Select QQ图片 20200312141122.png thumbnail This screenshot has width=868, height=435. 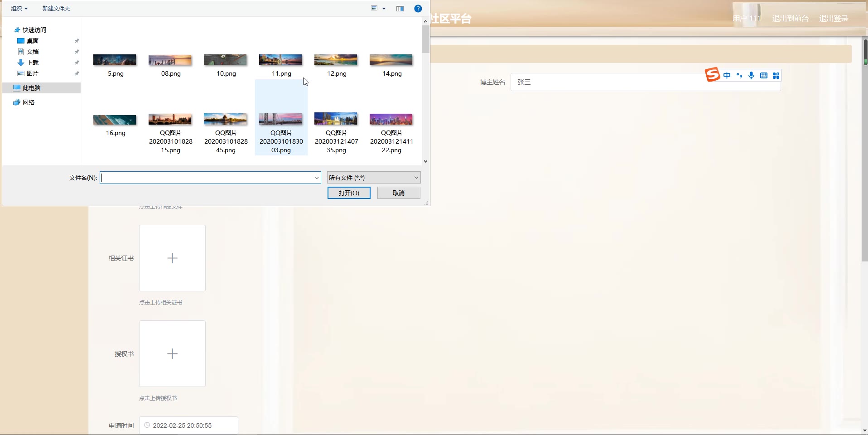pos(391,119)
